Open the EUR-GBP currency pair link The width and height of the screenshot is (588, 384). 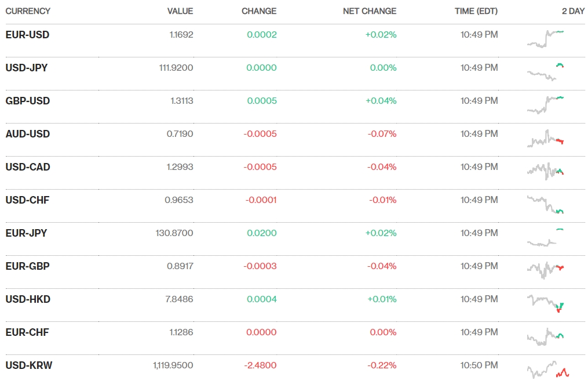[x=27, y=266]
